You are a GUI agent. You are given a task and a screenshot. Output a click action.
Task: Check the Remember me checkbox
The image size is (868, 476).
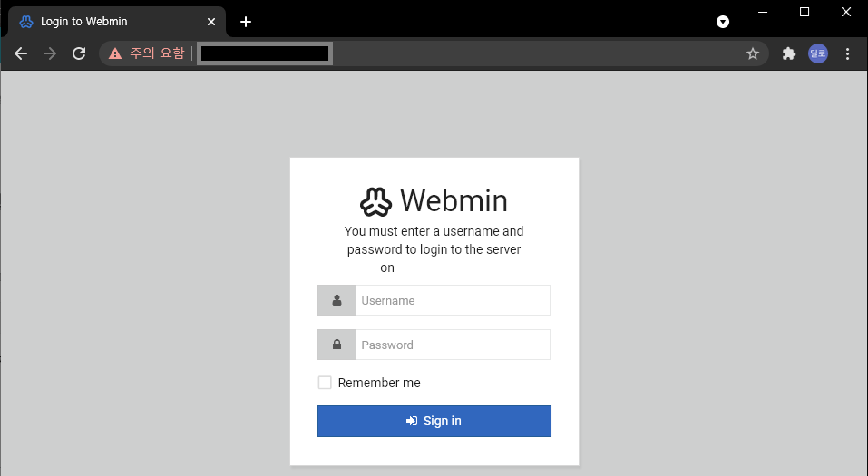pyautogui.click(x=325, y=383)
